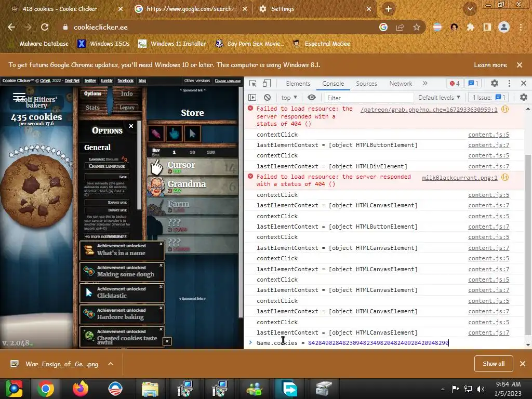Image resolution: width=532 pixels, height=399 pixels.
Task: Show the console sidebar icon
Action: (252, 98)
